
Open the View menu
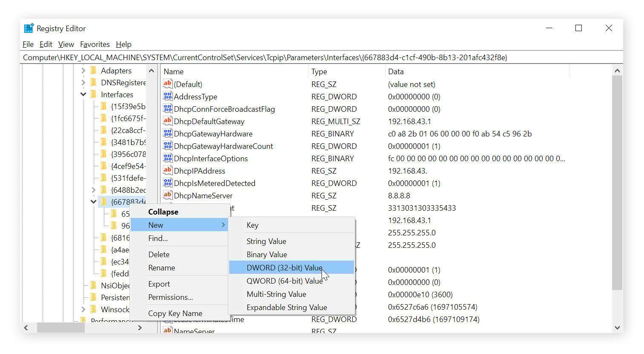click(x=66, y=44)
